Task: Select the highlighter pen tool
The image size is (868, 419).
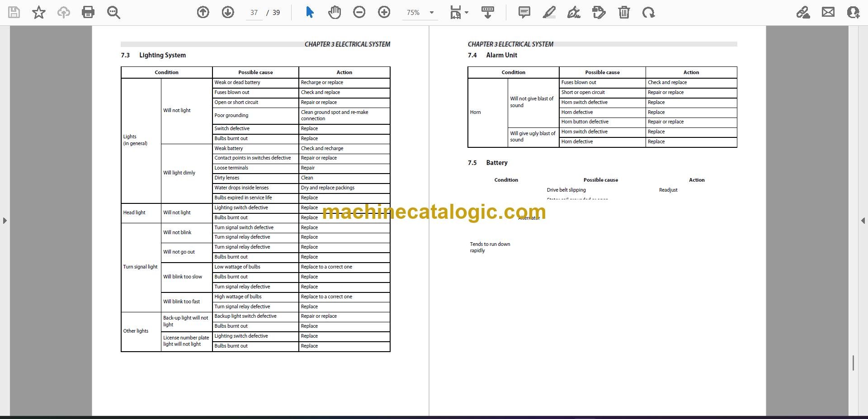Action: (549, 12)
